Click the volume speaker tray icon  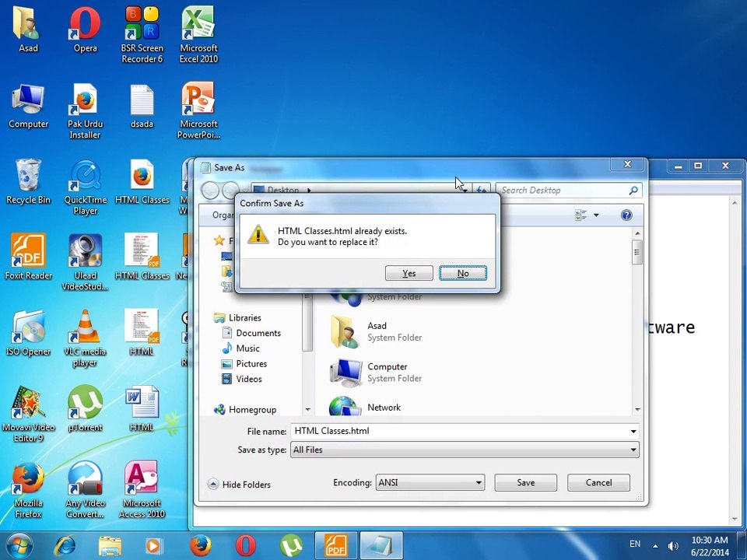tap(672, 546)
